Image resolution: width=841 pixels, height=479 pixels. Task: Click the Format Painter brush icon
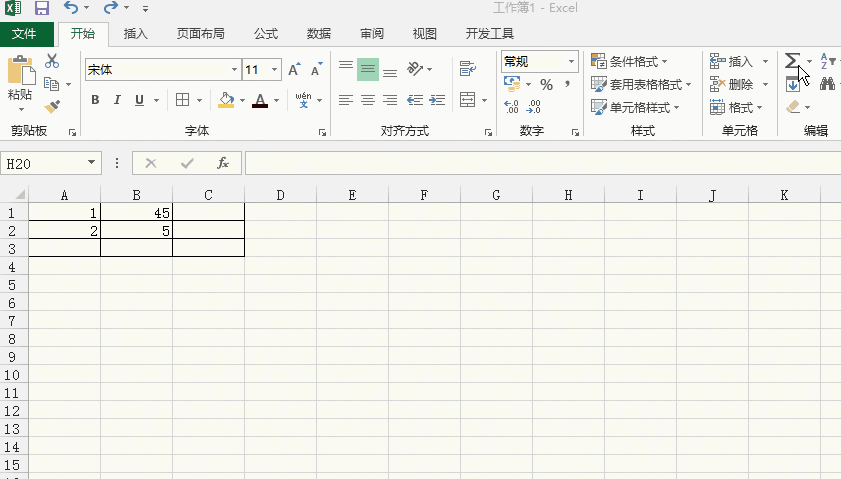click(x=52, y=106)
